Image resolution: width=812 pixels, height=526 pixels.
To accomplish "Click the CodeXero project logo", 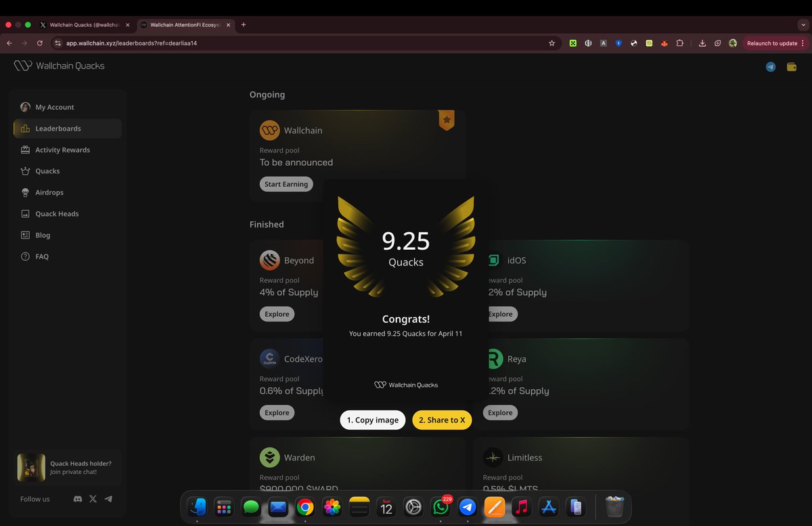I will 270,359.
